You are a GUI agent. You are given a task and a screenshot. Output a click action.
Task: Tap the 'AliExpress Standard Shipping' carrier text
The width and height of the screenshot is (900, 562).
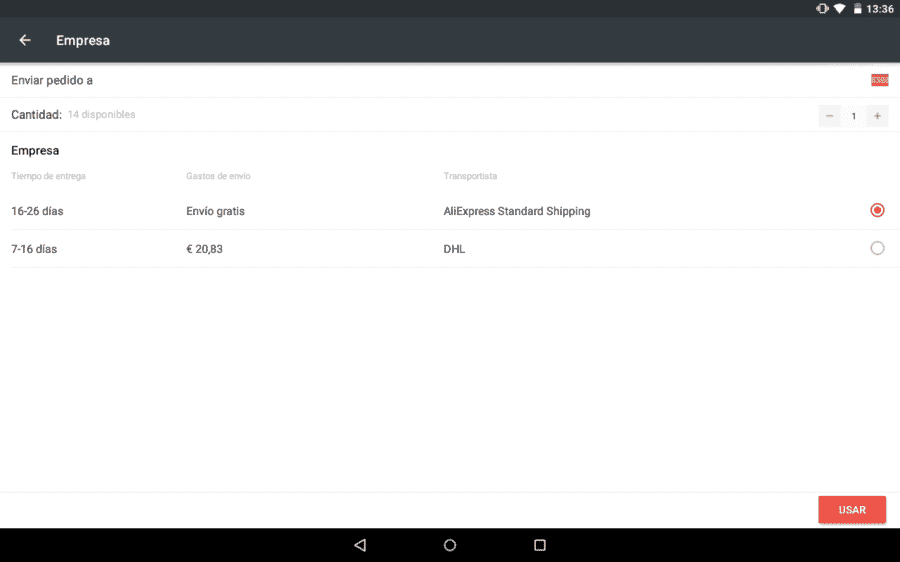[x=517, y=211]
